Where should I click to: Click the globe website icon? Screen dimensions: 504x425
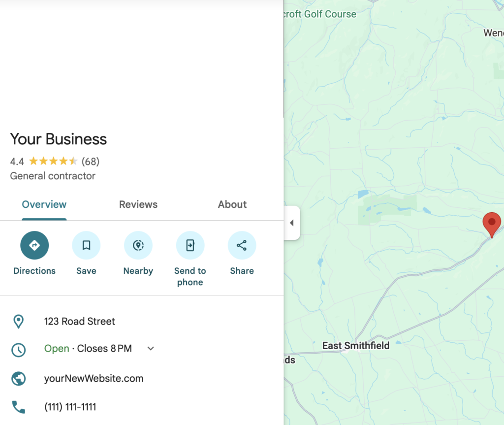point(18,379)
